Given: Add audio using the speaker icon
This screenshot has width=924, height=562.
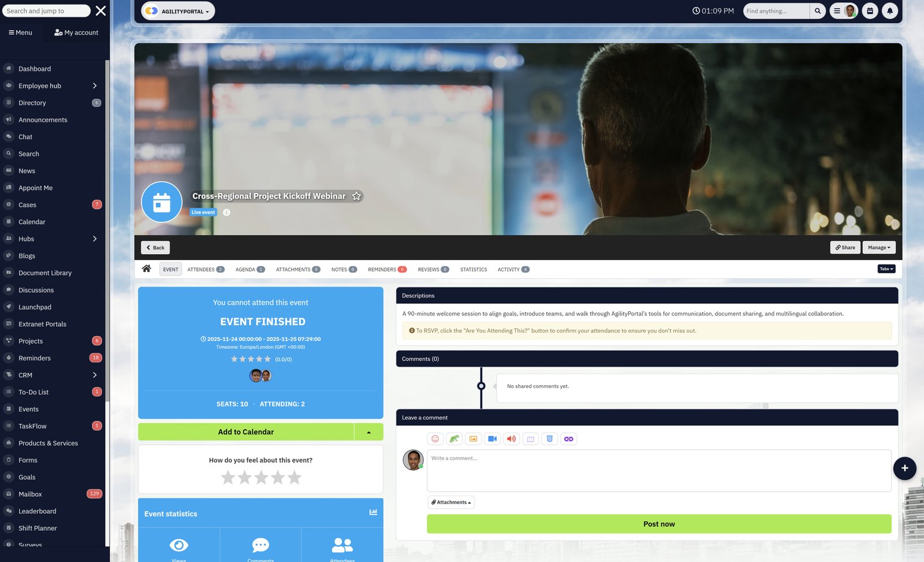Looking at the screenshot, I should pos(511,439).
